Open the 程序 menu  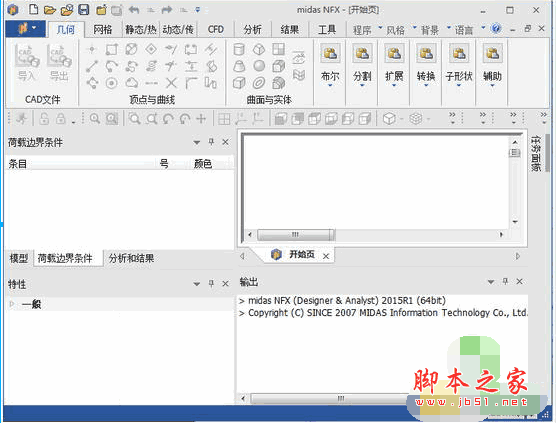(x=367, y=30)
